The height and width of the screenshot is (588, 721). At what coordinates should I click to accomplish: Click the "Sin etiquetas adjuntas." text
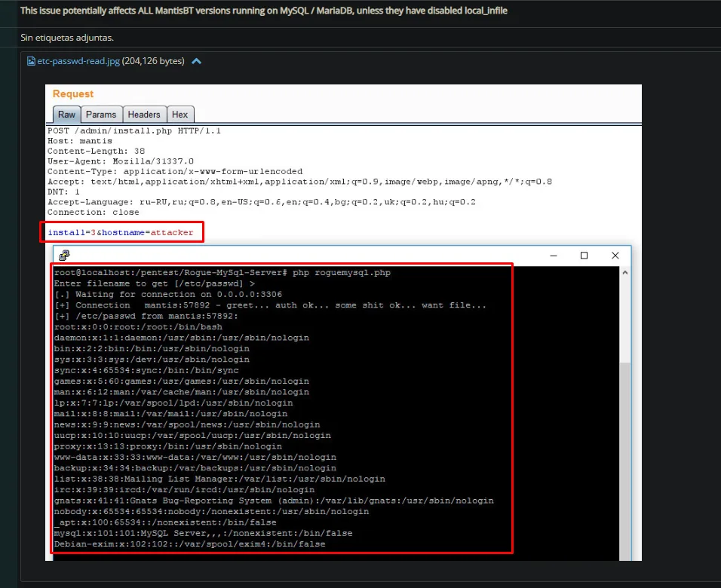tap(67, 38)
